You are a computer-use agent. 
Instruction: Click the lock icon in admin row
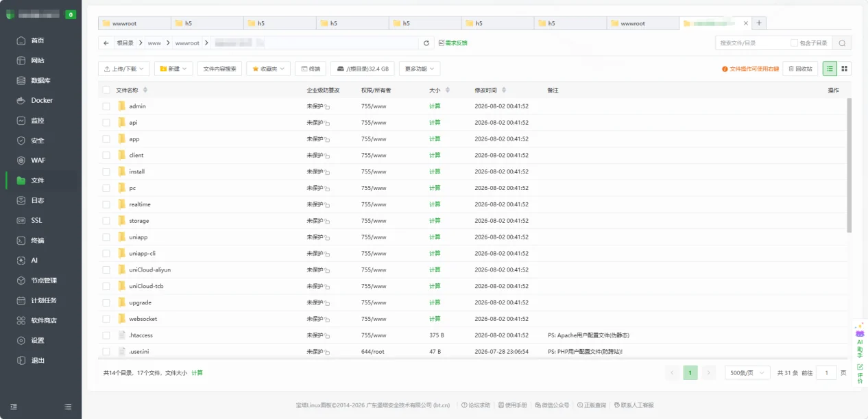click(x=328, y=107)
